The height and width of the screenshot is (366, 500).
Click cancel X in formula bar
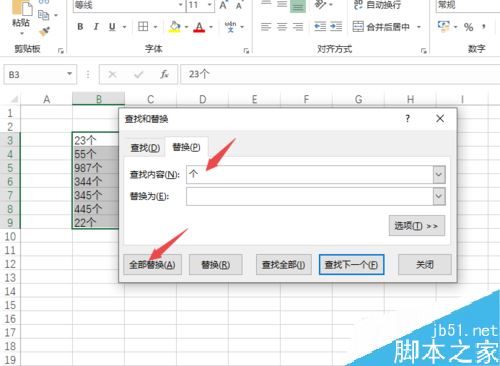click(x=113, y=74)
